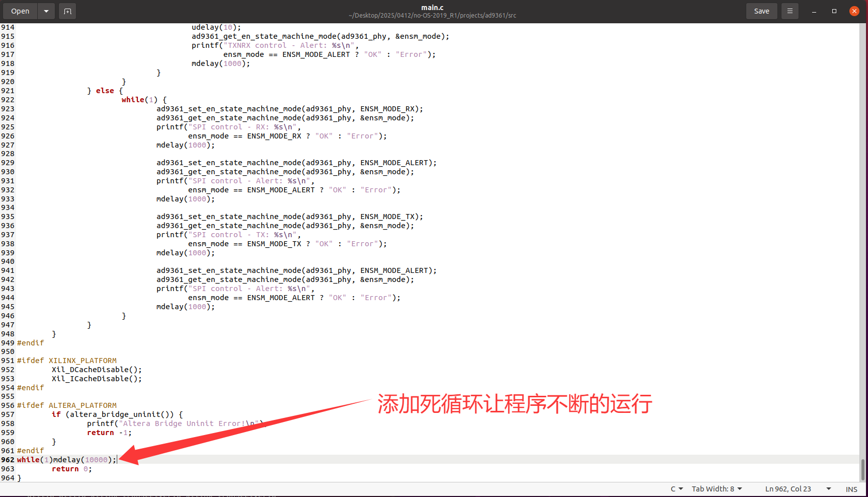Click '#endif' on line 961
Image resolution: width=868 pixels, height=497 pixels.
pos(31,451)
